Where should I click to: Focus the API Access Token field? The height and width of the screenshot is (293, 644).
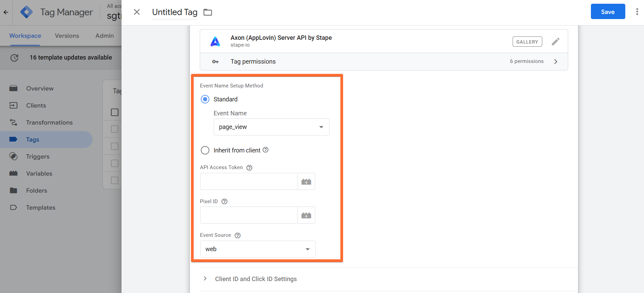point(249,181)
